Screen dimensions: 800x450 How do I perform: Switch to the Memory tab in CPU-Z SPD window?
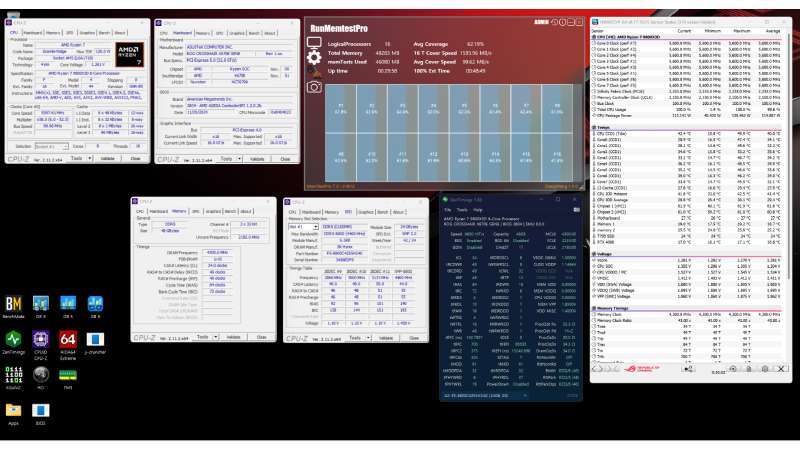[332, 212]
